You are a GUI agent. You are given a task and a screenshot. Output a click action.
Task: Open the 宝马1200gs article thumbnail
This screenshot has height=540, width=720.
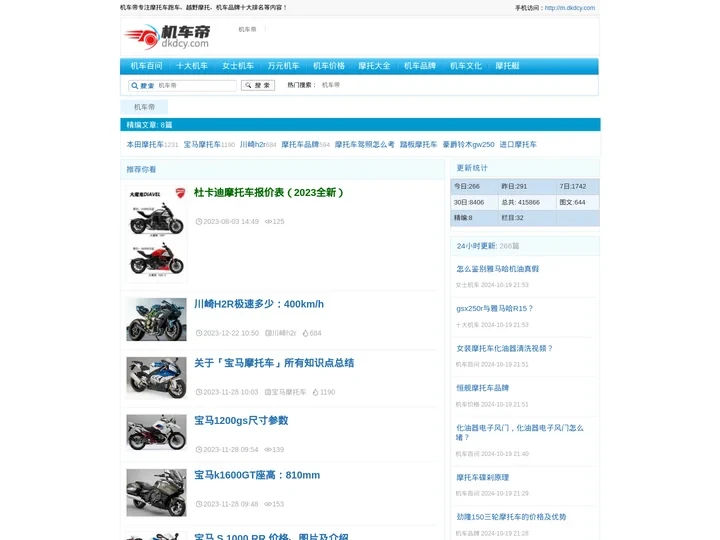(x=157, y=433)
